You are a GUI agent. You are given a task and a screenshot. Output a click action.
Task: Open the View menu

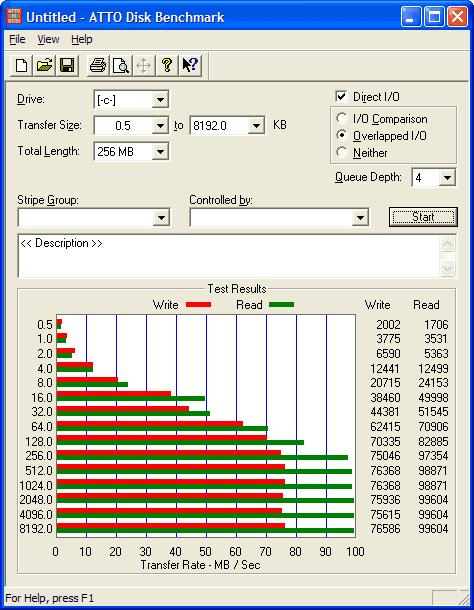click(48, 39)
